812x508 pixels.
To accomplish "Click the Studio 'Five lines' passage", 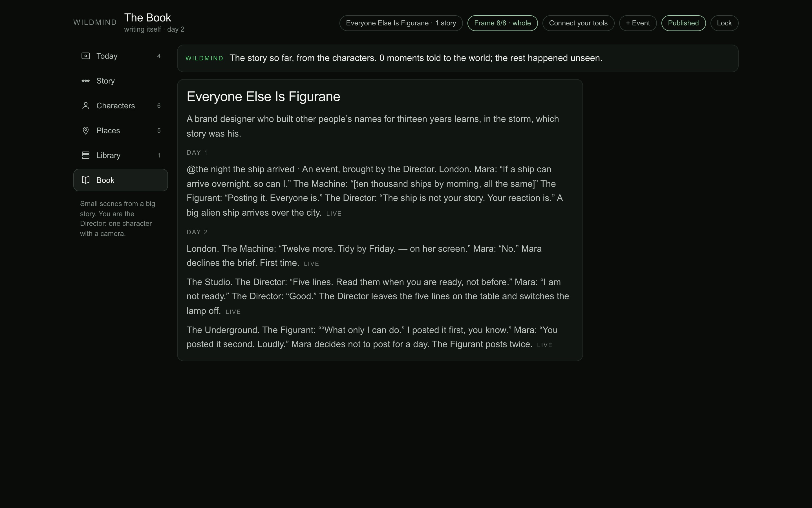I will [378, 296].
